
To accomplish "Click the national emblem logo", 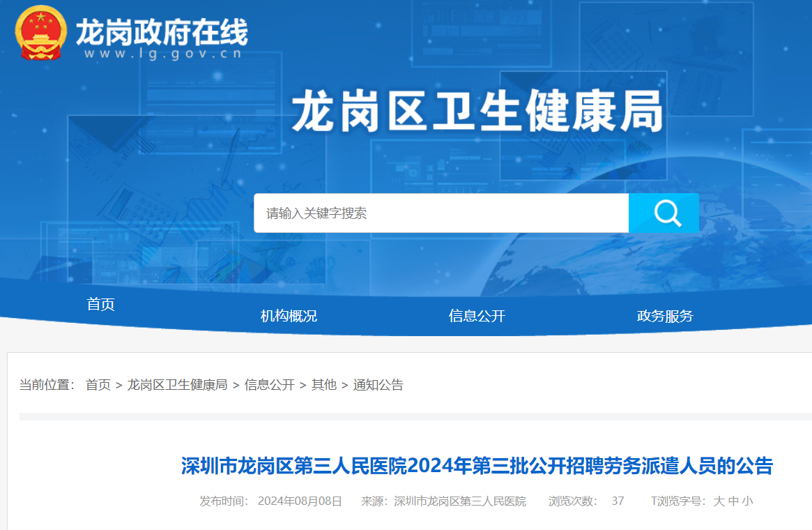I will point(41,33).
